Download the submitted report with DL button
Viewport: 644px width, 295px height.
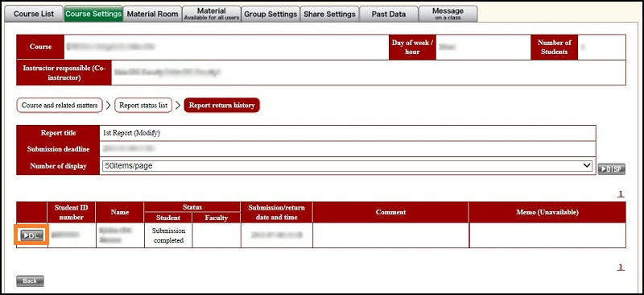(31, 235)
